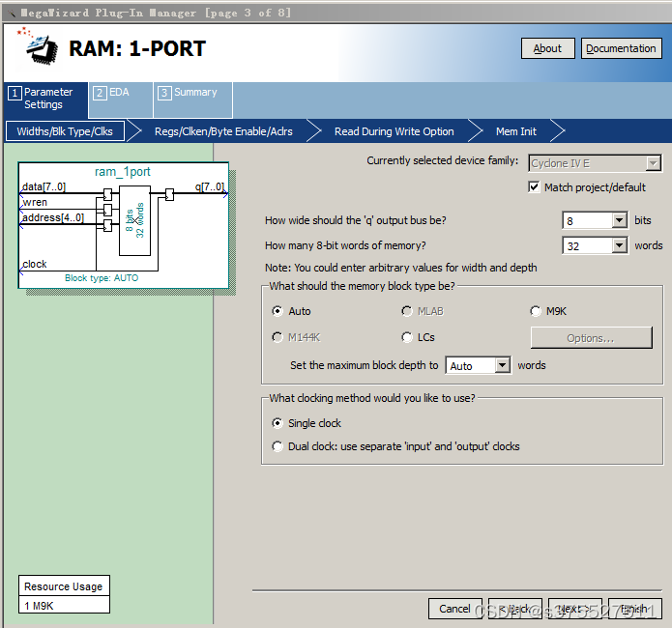
Task: Click the Block type: AUTO label
Action: (x=102, y=278)
